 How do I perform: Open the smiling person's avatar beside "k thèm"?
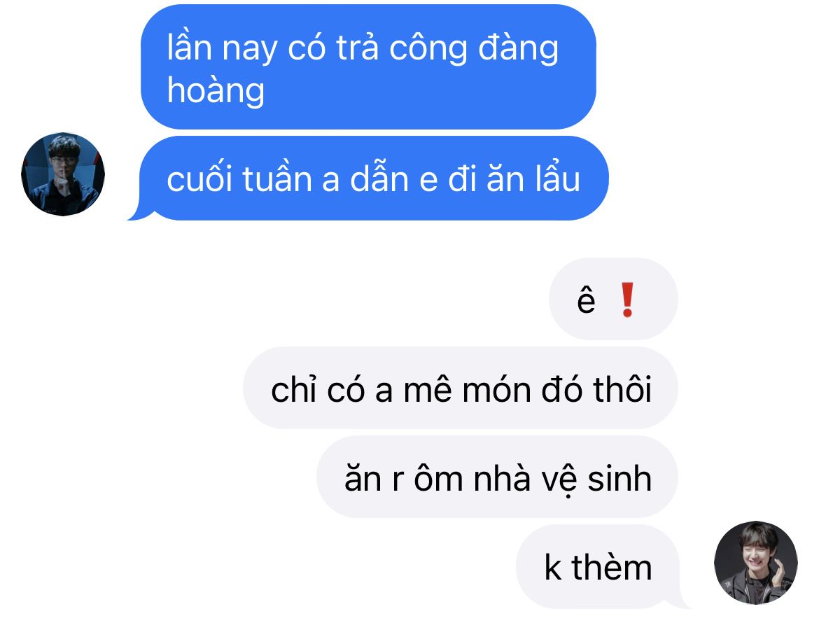pyautogui.click(x=756, y=563)
